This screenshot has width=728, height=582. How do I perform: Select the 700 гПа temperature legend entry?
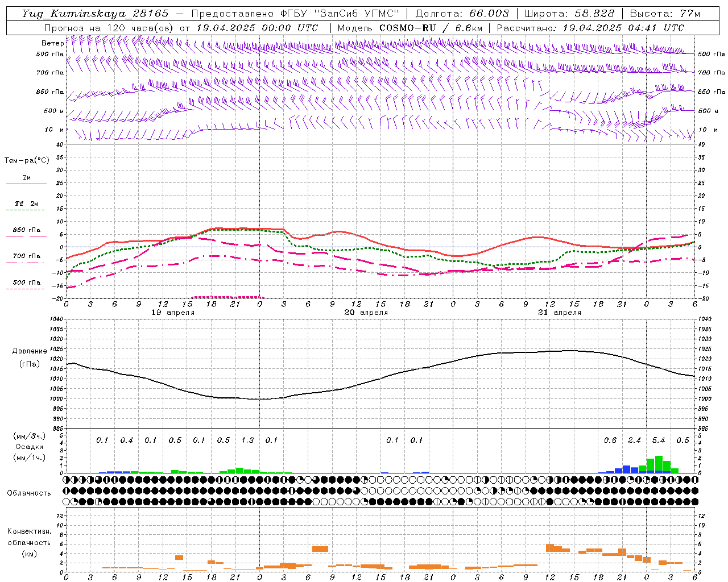[x=26, y=256]
